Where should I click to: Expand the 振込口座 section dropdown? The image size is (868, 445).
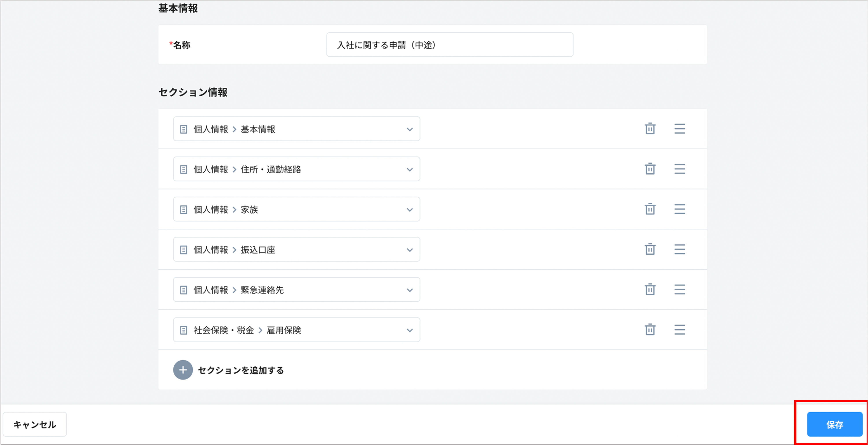click(x=297, y=249)
